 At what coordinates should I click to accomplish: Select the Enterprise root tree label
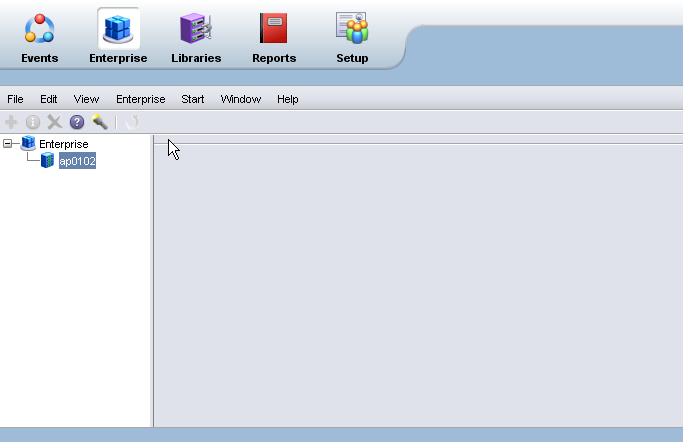coord(64,144)
